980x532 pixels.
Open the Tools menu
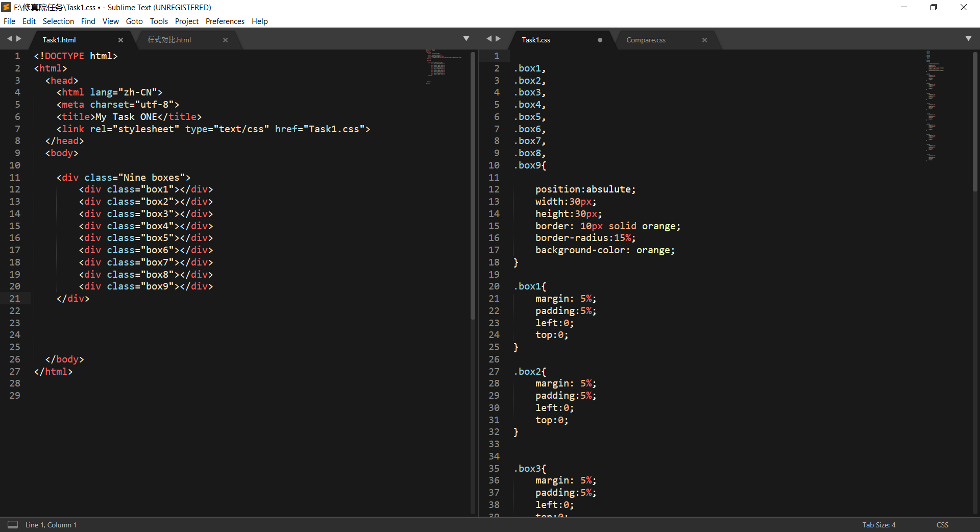(159, 21)
